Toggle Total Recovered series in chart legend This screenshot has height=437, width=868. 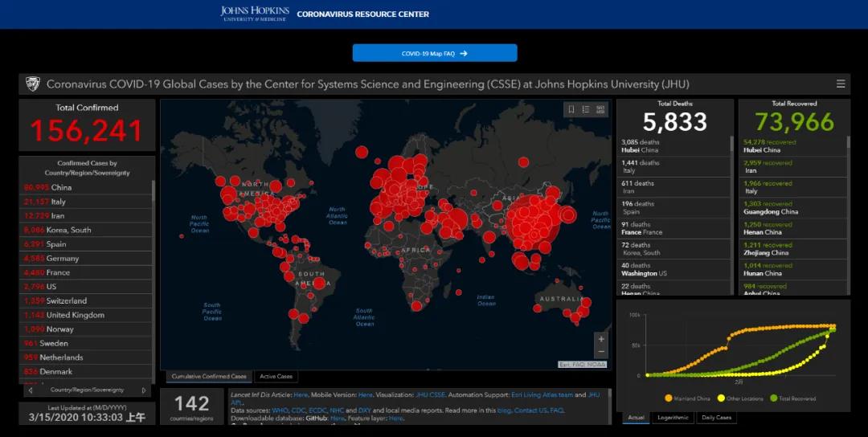click(x=794, y=398)
